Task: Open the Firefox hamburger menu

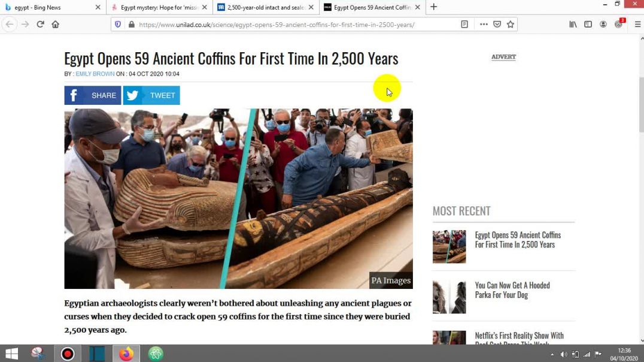Action: (x=638, y=24)
